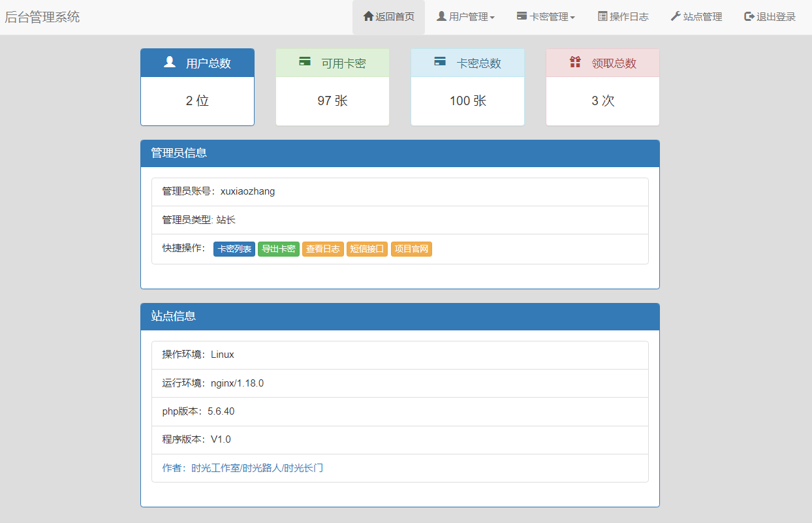Click the card icon on the 可用卡密 header
The height and width of the screenshot is (523, 812).
coord(305,62)
